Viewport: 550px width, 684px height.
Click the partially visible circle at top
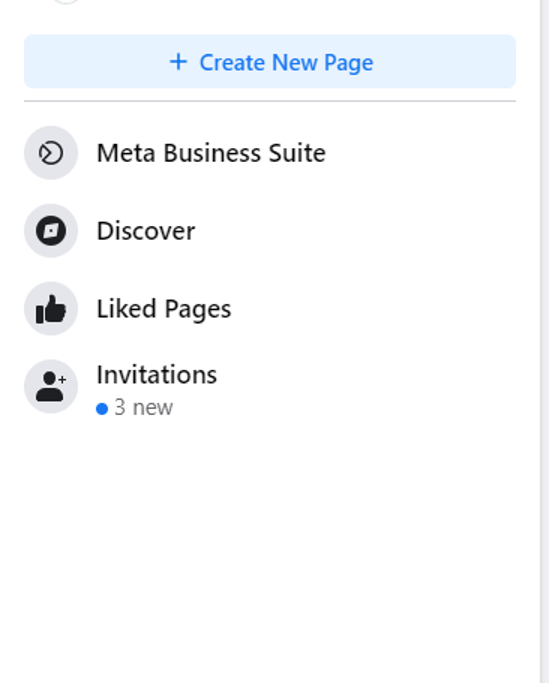coord(65,2)
